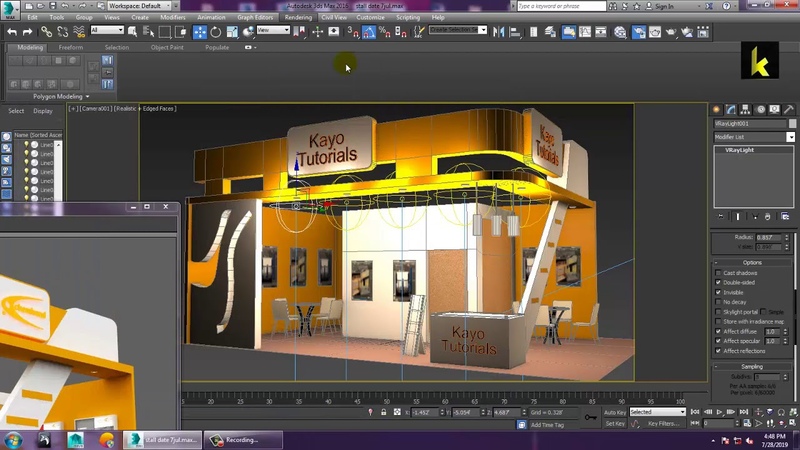Click the Undo arrow in main toolbar
The height and width of the screenshot is (450, 800).
pyautogui.click(x=12, y=32)
